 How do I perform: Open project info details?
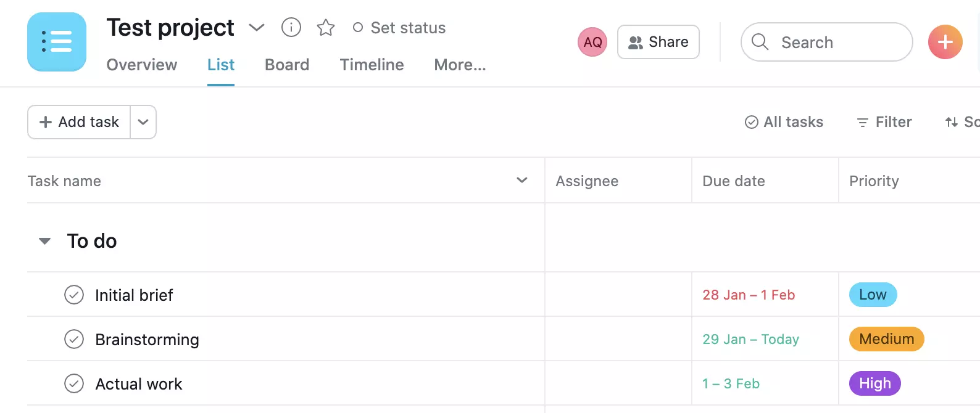click(291, 27)
